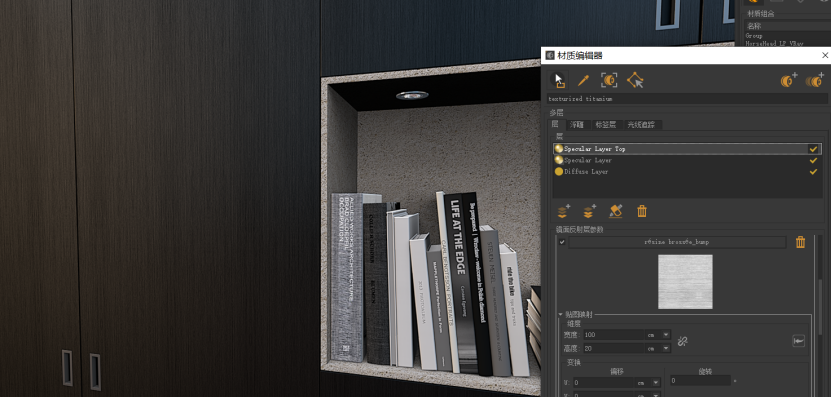Uncheck the bump texture checkbox
The height and width of the screenshot is (397, 831).
click(x=562, y=242)
